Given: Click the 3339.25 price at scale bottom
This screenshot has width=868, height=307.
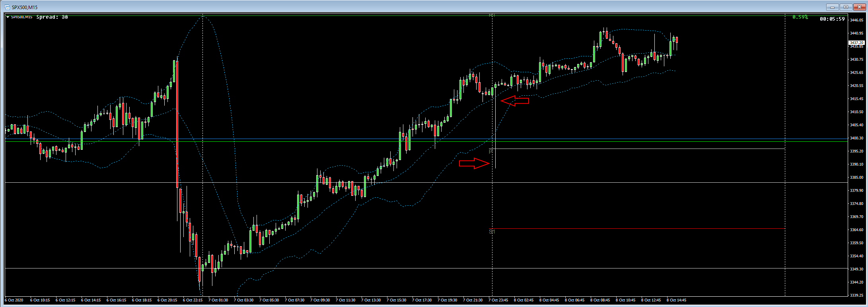Looking at the screenshot, I should pos(856,295).
